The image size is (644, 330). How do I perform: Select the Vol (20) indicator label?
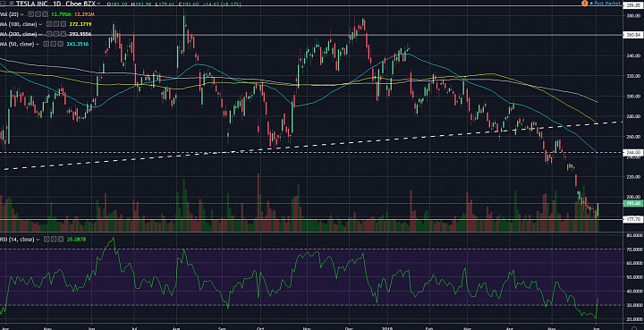coord(9,14)
